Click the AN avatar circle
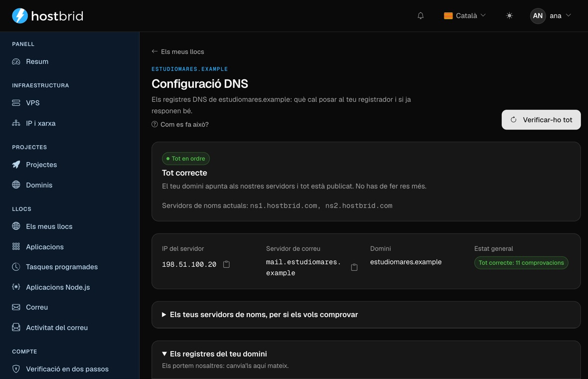Viewport: 588px width, 379px height. point(537,16)
